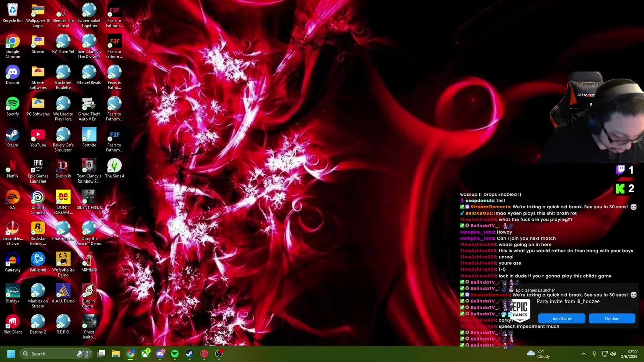The image size is (644, 362).
Task: Switch to Discord in the taskbar
Action: (160, 354)
